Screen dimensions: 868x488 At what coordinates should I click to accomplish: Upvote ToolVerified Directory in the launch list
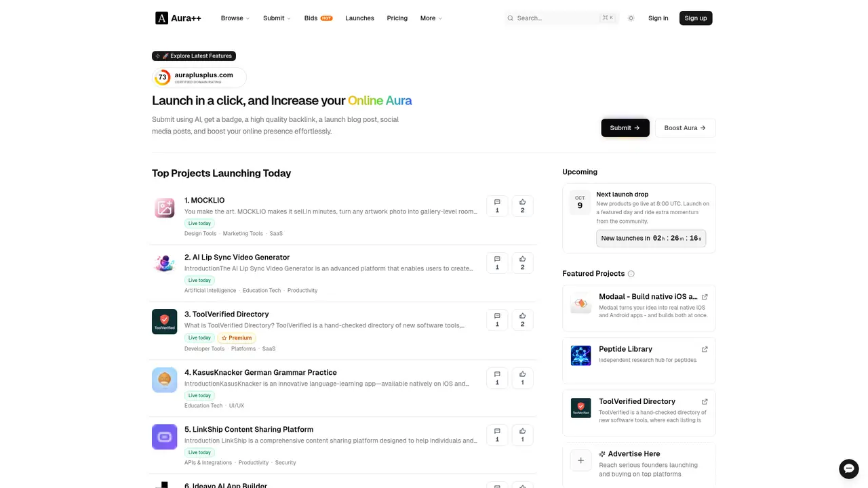522,320
